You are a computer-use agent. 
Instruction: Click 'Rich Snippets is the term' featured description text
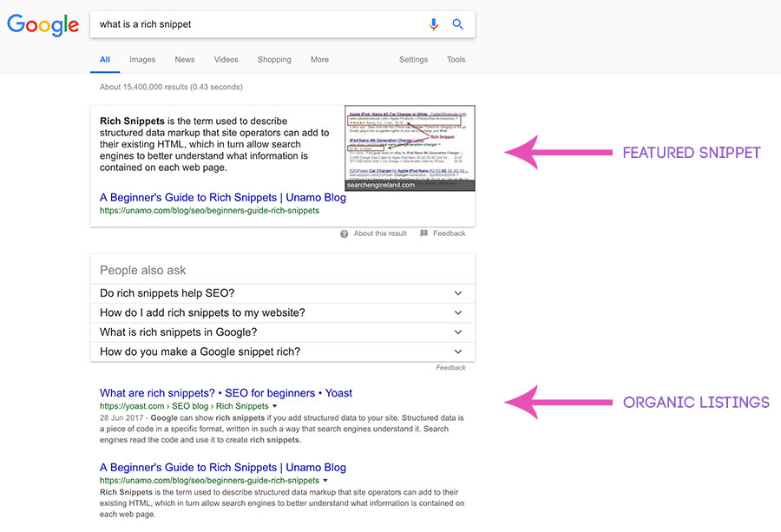214,144
